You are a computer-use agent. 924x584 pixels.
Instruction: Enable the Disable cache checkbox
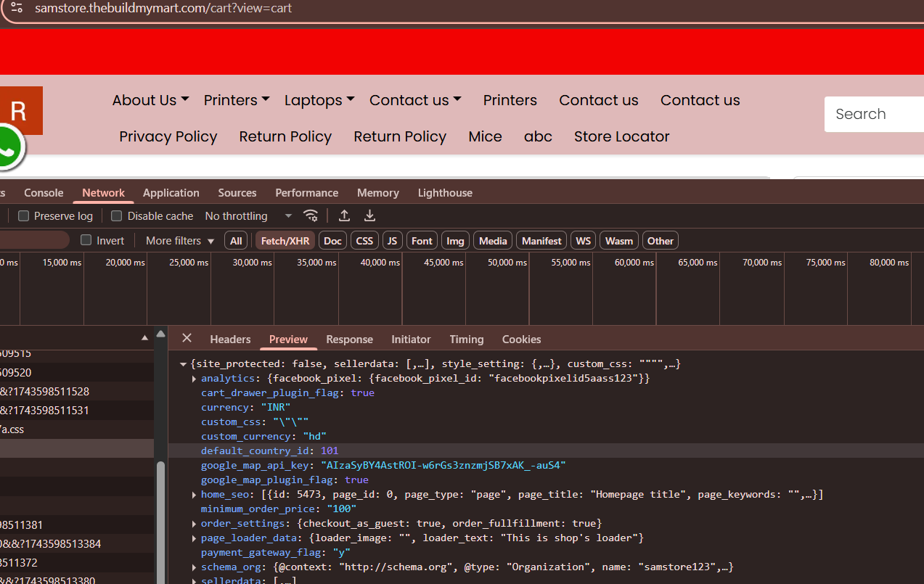[116, 215]
